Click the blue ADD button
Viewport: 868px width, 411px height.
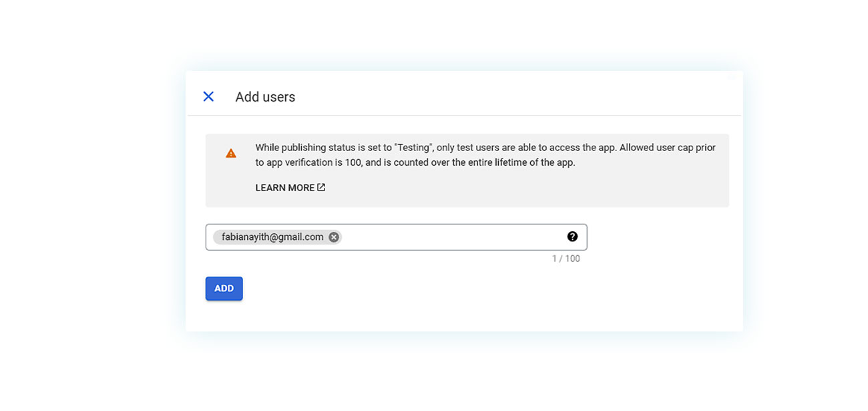click(x=224, y=289)
